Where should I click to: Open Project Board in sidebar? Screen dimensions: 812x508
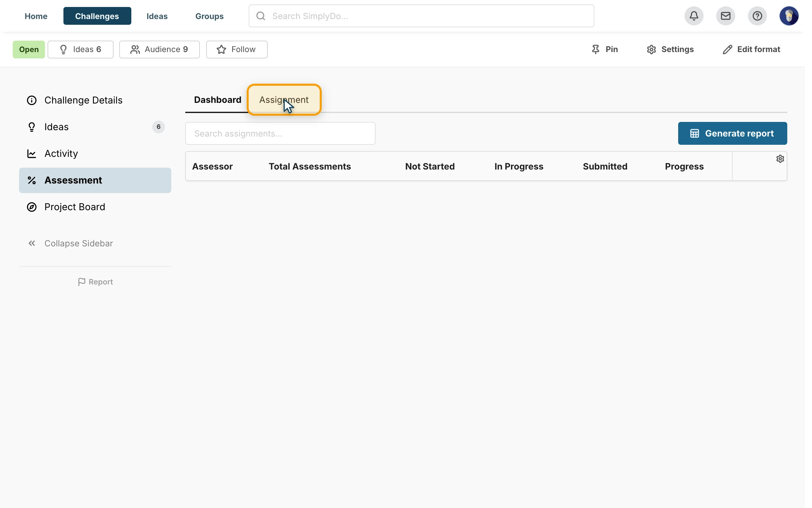(x=95, y=207)
